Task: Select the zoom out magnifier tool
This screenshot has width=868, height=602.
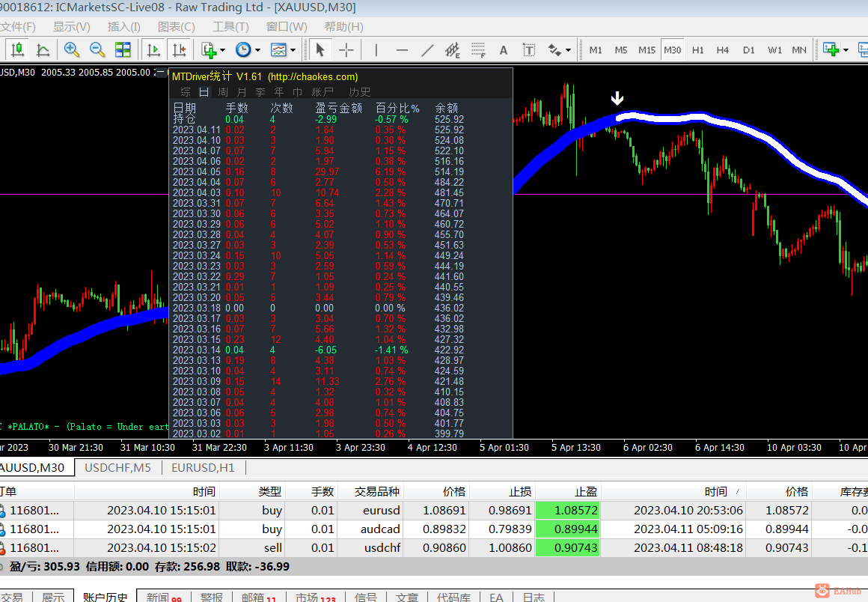Action: [x=96, y=50]
